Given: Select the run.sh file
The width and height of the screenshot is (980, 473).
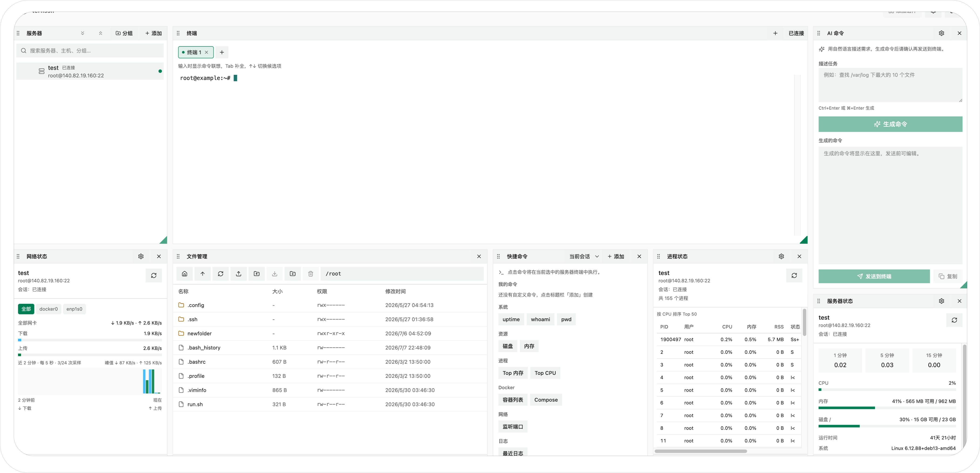Looking at the screenshot, I should pyautogui.click(x=330, y=404).
